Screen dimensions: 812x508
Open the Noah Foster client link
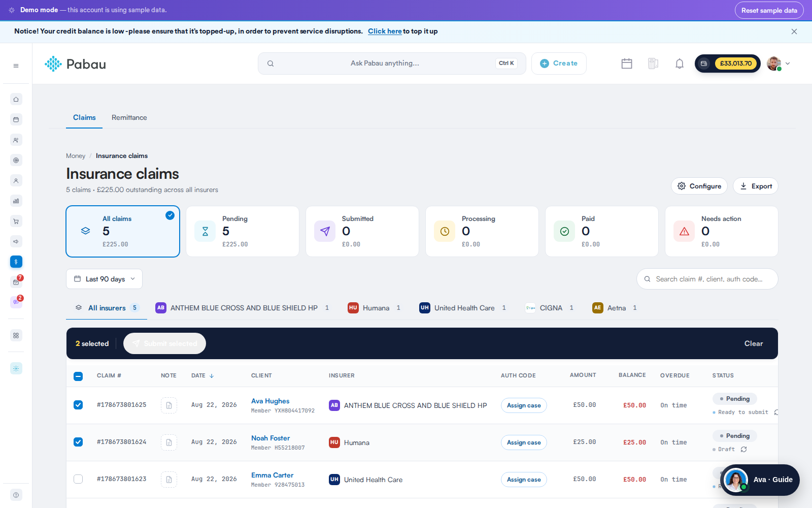(270, 438)
